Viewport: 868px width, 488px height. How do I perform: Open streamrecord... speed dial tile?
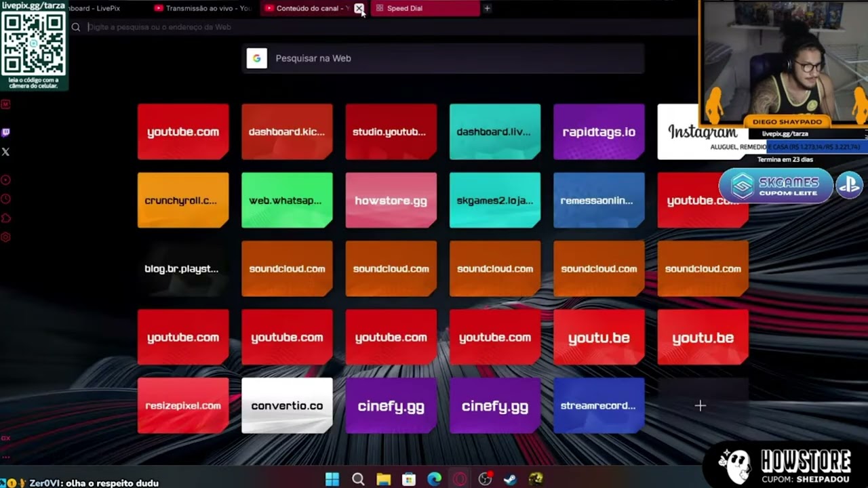[599, 405]
